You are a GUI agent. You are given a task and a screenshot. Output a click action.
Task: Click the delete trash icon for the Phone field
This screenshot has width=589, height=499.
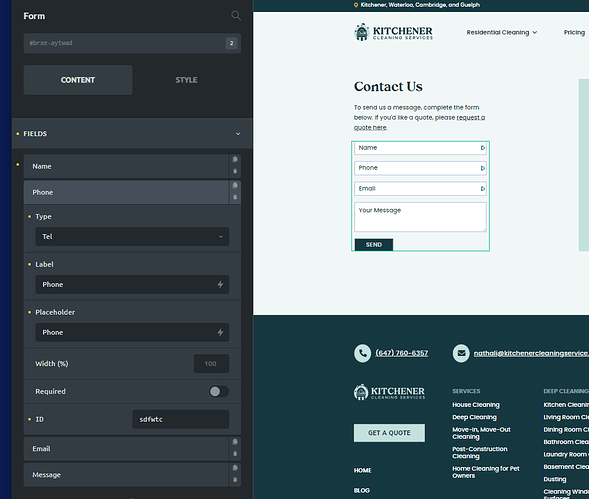pos(235,197)
